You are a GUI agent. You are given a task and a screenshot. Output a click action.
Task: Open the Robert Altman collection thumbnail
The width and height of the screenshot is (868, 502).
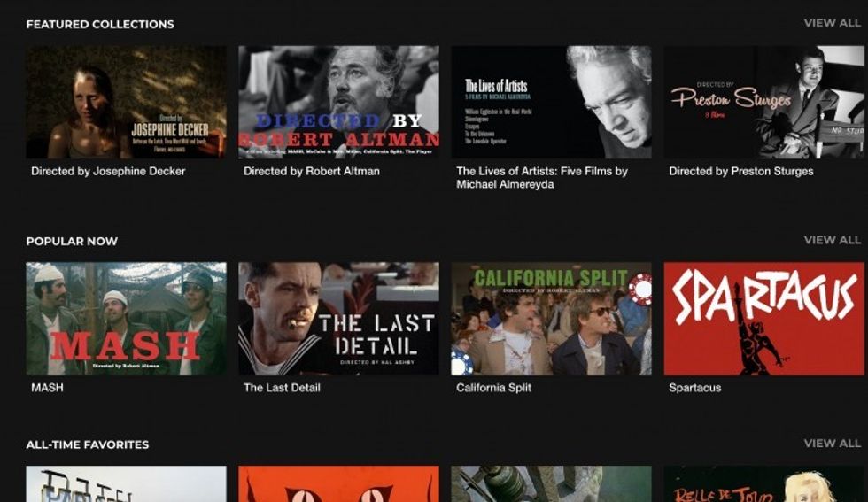point(338,103)
